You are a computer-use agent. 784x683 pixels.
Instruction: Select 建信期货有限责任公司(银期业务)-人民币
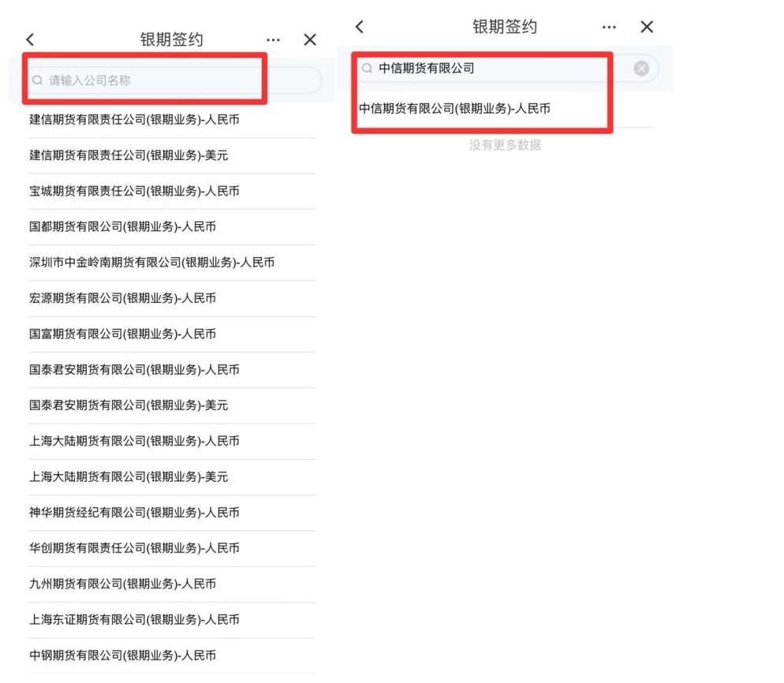pyautogui.click(x=172, y=120)
